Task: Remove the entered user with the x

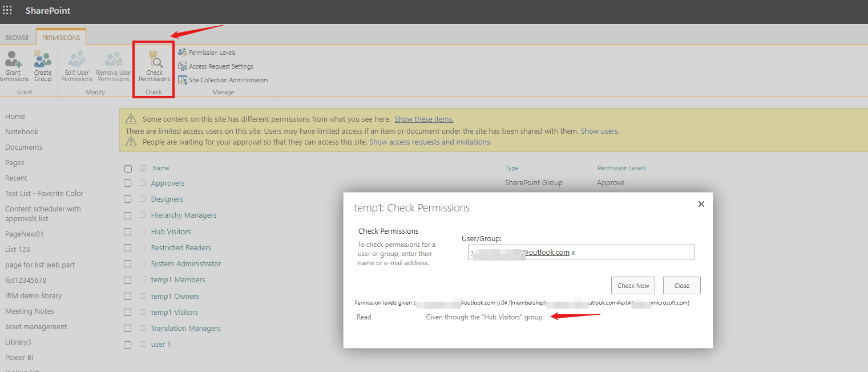Action: click(x=574, y=253)
